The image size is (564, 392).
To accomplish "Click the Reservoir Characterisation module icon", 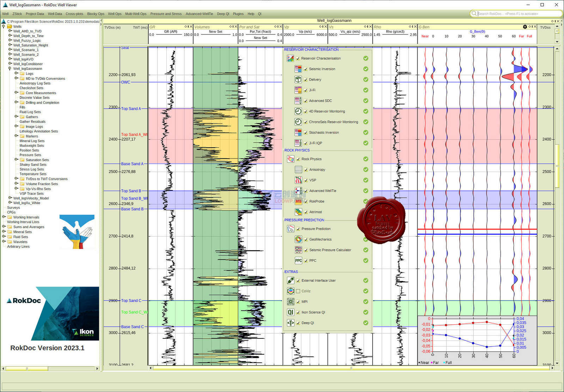I will pos(290,59).
